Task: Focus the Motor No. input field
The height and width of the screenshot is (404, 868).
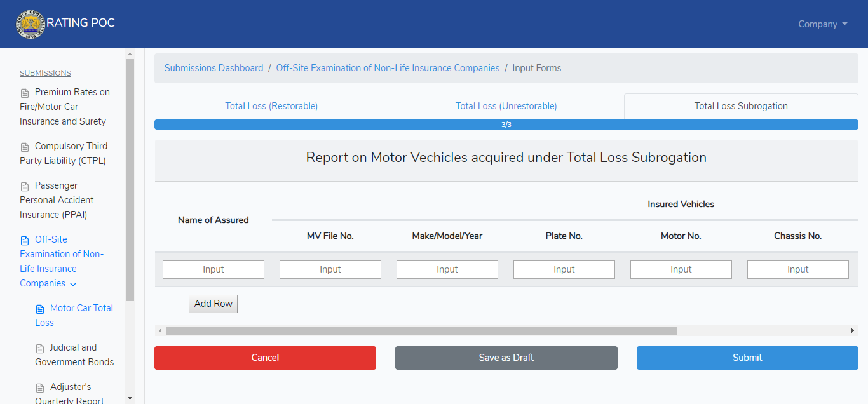Action: 681,269
